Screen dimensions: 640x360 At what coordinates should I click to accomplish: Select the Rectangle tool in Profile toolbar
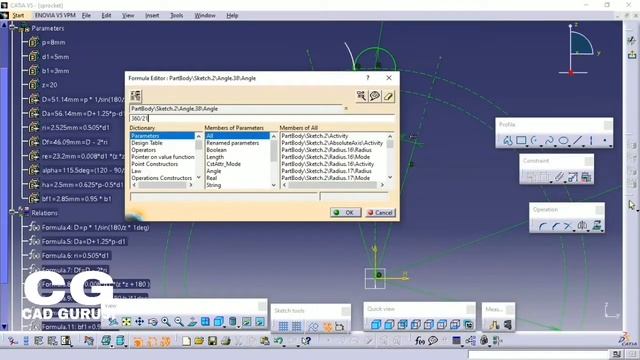(x=521, y=141)
